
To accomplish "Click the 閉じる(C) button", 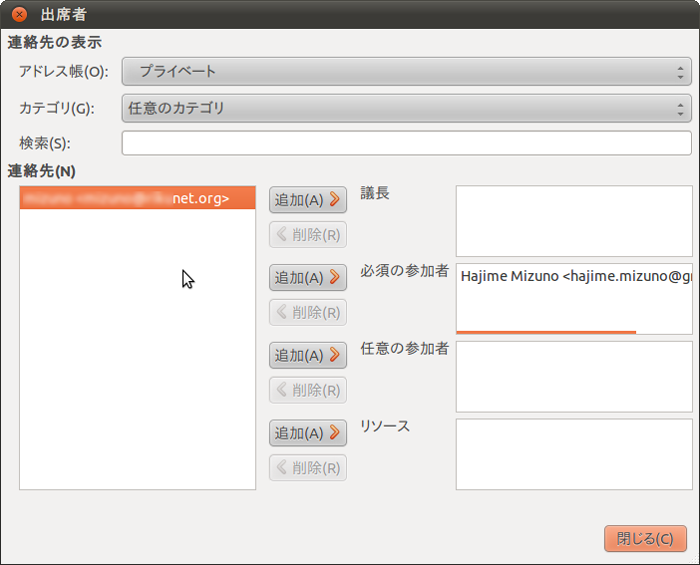I will point(645,538).
